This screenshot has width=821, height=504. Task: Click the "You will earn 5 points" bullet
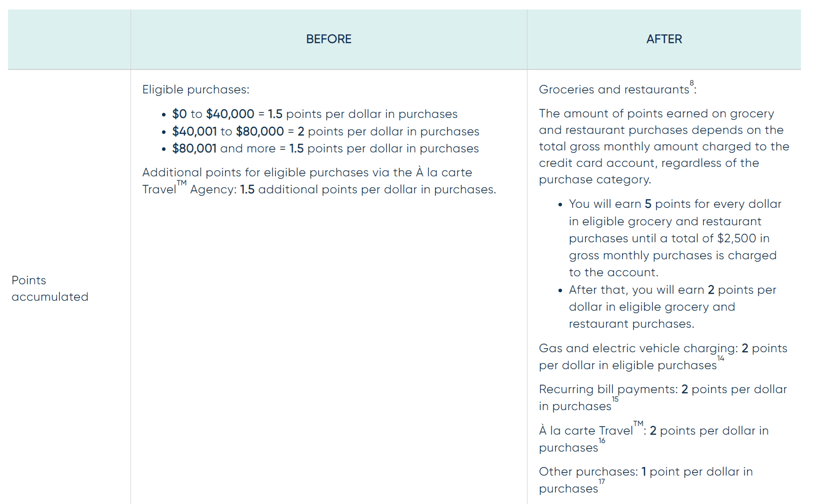[x=672, y=238]
